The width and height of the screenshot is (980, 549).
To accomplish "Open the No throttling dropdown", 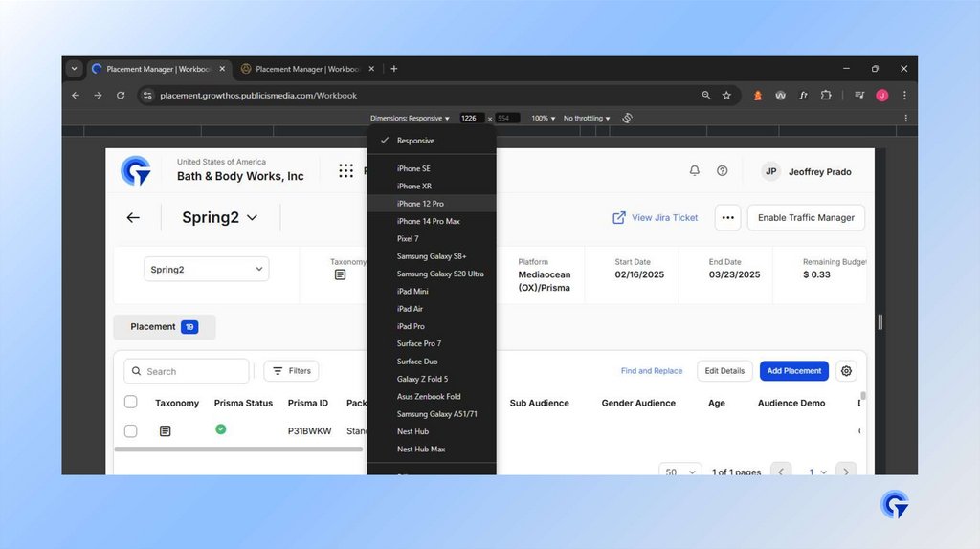I will [x=587, y=118].
